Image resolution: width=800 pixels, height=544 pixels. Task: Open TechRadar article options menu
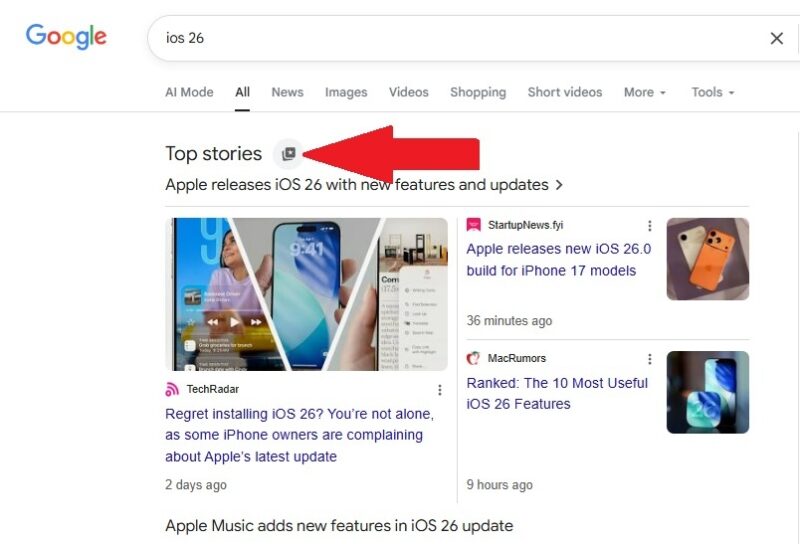tap(440, 390)
